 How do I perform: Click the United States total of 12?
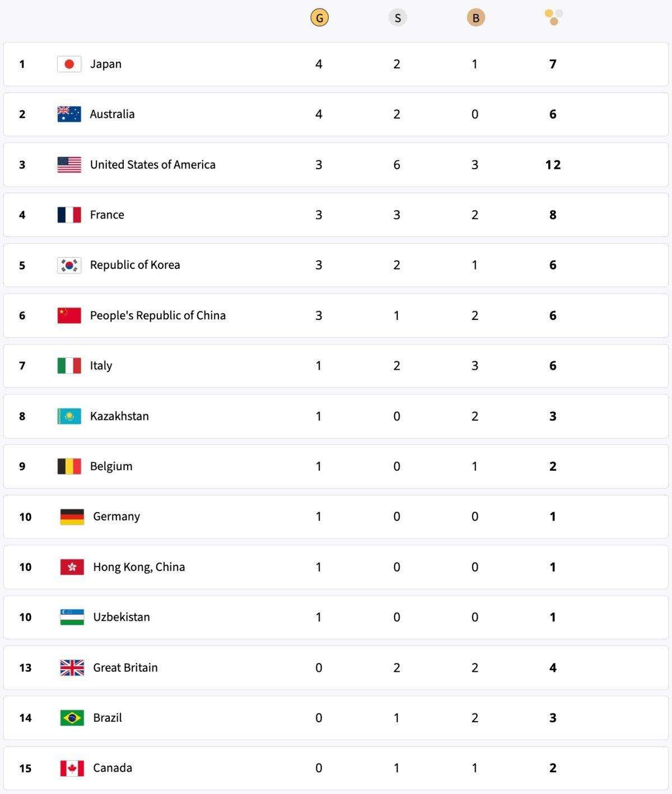(x=553, y=165)
